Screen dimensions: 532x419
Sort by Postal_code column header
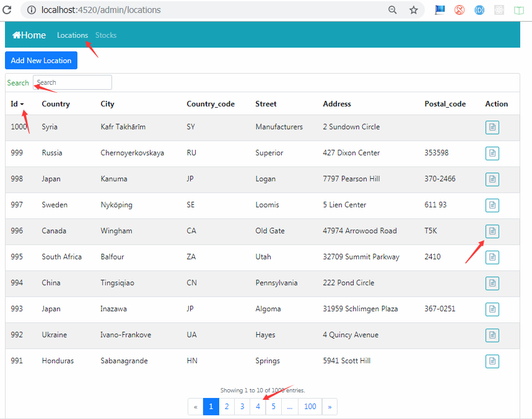445,104
